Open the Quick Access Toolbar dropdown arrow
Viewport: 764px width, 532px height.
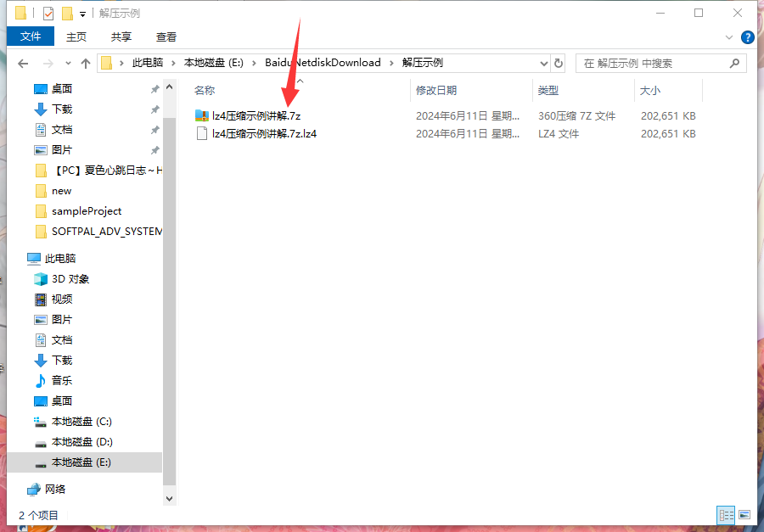tap(82, 14)
